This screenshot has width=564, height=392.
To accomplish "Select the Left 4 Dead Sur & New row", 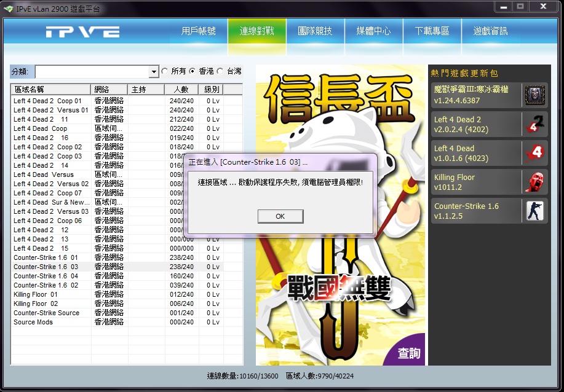I will click(x=98, y=202).
